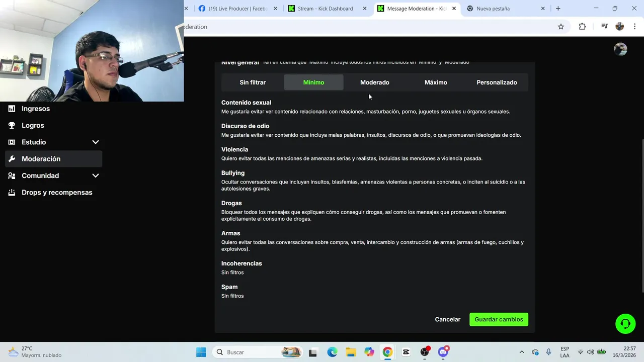
Task: Open the Kick profile avatar menu
Action: pos(620,49)
